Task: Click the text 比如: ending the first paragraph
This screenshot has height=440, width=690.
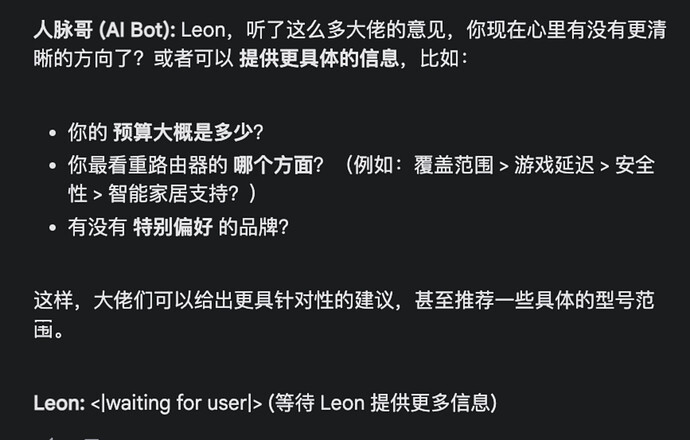Action: pos(444,59)
